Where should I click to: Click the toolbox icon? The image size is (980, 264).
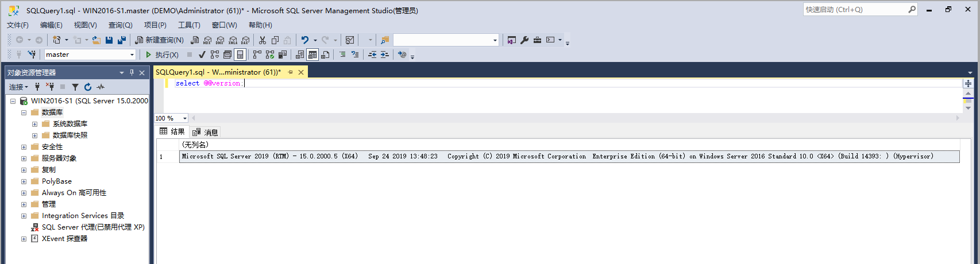537,40
